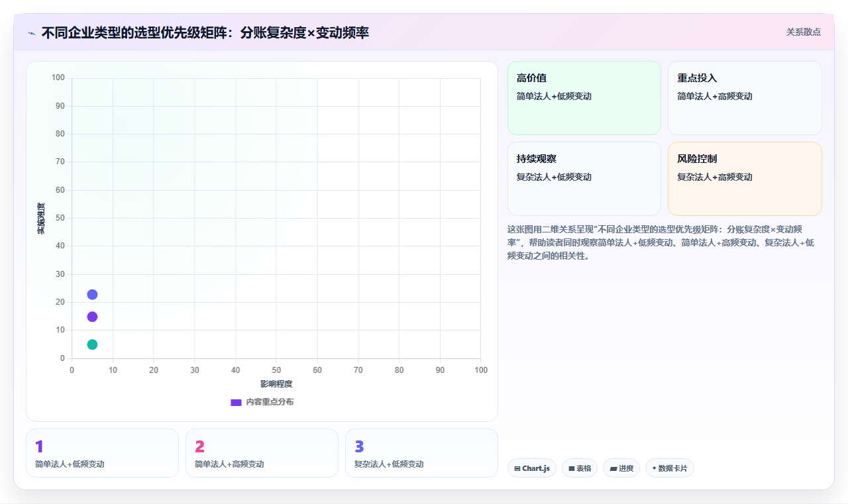The image size is (848, 504).
Task: Click the y-axis tick label 50
Action: tap(60, 218)
